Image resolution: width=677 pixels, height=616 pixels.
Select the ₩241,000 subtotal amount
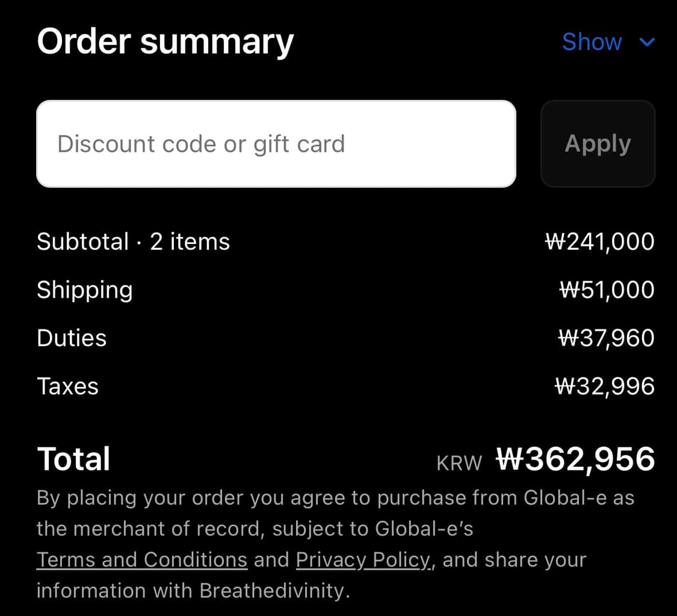pos(599,242)
